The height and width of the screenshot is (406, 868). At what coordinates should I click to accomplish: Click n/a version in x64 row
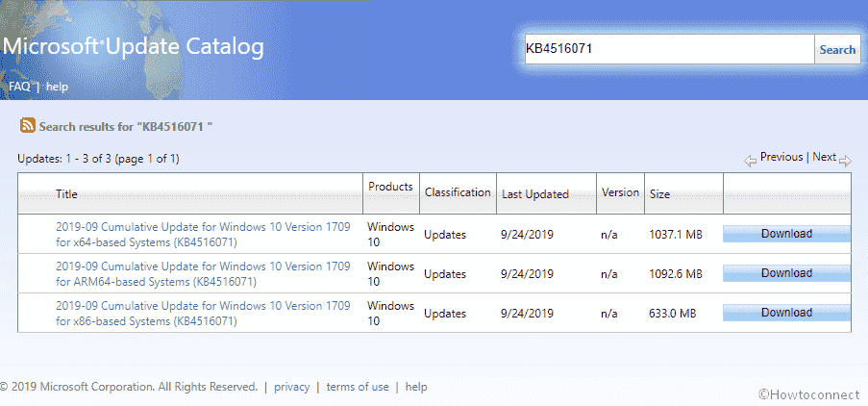pyautogui.click(x=608, y=235)
